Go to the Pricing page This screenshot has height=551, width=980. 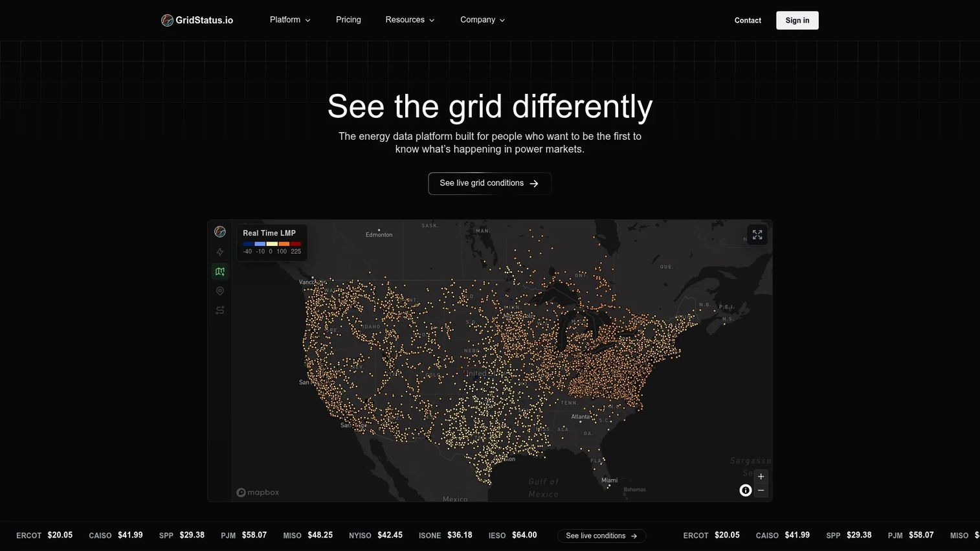pyautogui.click(x=348, y=20)
